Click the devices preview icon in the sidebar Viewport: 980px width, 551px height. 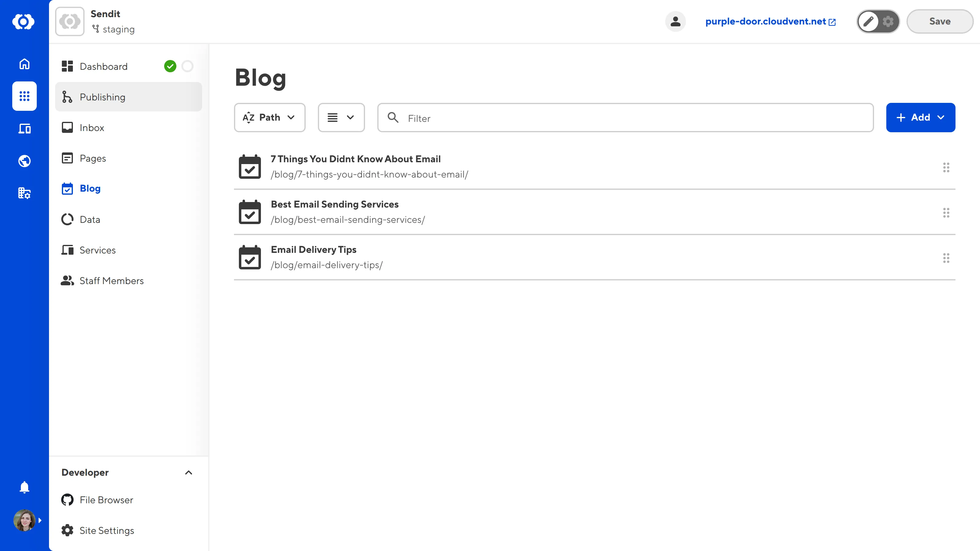(24, 129)
